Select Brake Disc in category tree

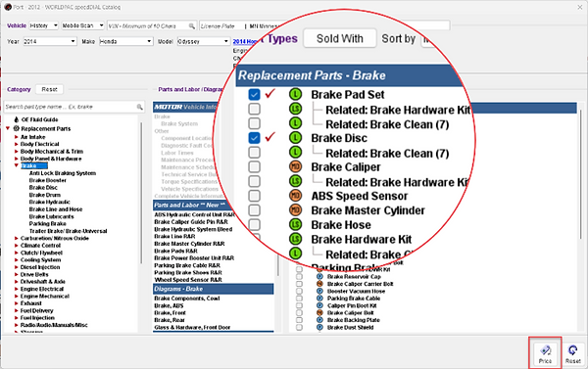click(43, 187)
